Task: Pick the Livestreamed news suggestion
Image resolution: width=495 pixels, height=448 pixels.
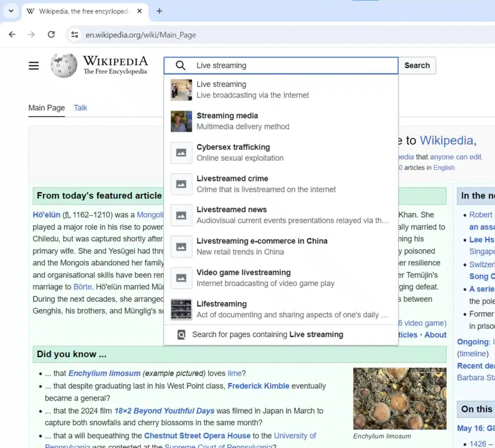Action: tap(281, 215)
